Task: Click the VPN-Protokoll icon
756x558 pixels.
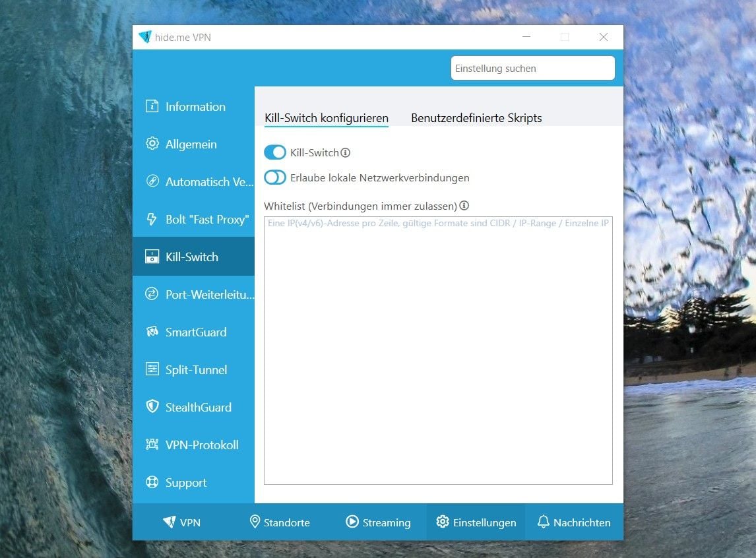Action: coord(152,445)
